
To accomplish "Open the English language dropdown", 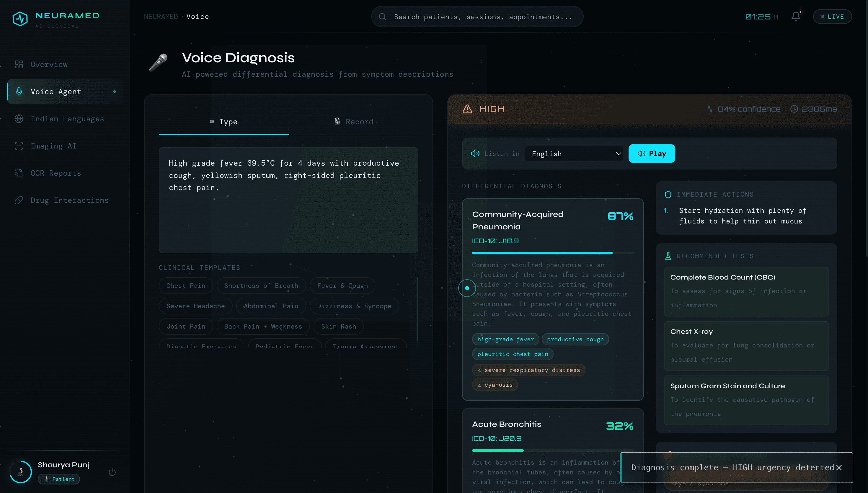I will pyautogui.click(x=573, y=154).
